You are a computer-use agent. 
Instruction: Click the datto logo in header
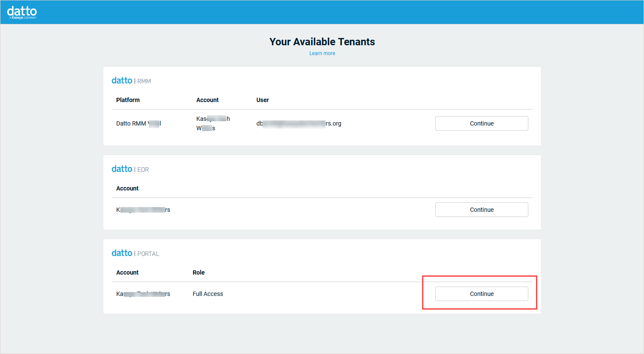click(x=22, y=12)
